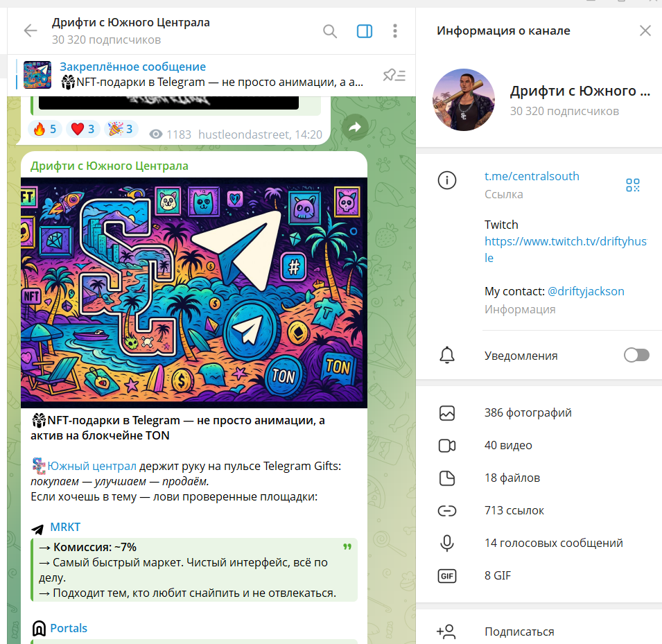The image size is (662, 644).
Task: Click the video camera icon in the media list
Action: (446, 446)
